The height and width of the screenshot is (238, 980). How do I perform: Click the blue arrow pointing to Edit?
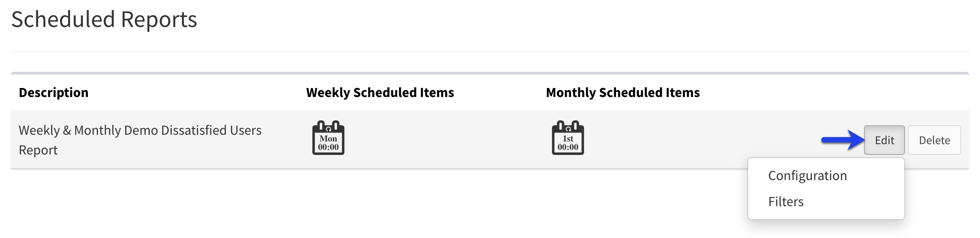(x=842, y=140)
